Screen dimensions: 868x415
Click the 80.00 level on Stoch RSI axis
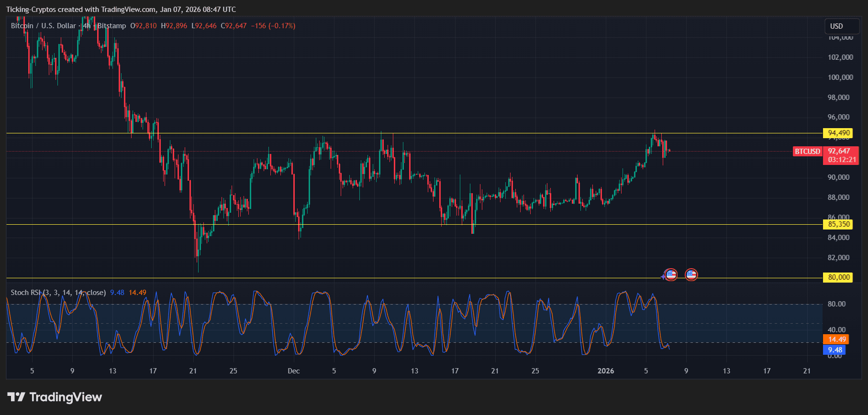point(836,304)
